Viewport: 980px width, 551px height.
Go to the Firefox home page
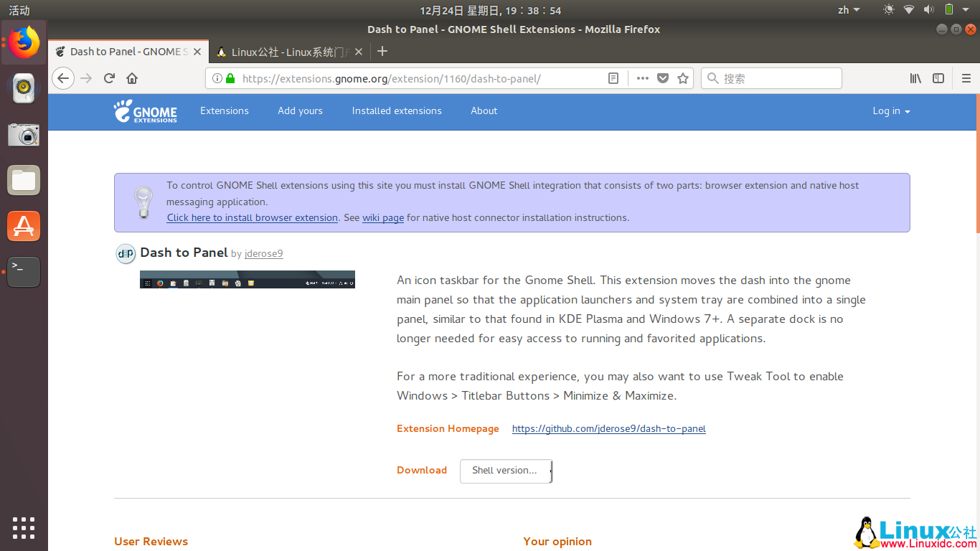[x=132, y=78]
